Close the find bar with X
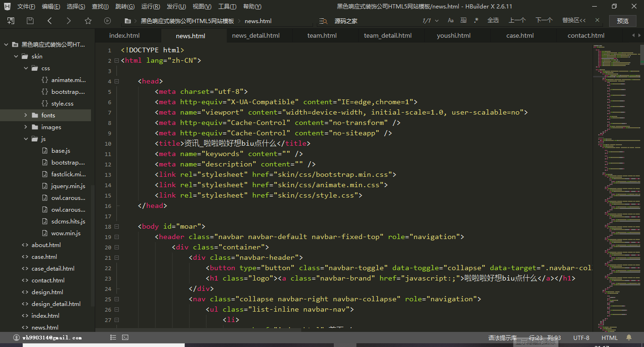This screenshot has height=347, width=644. point(597,20)
